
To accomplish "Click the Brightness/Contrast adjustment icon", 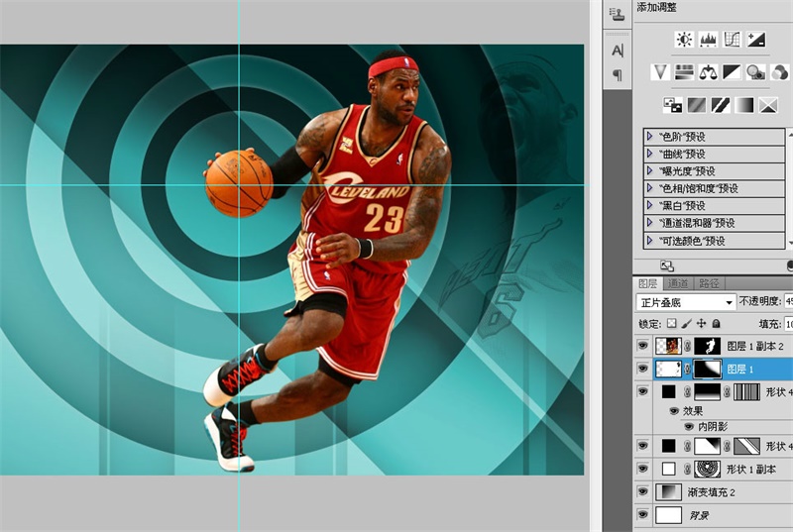I will click(684, 40).
